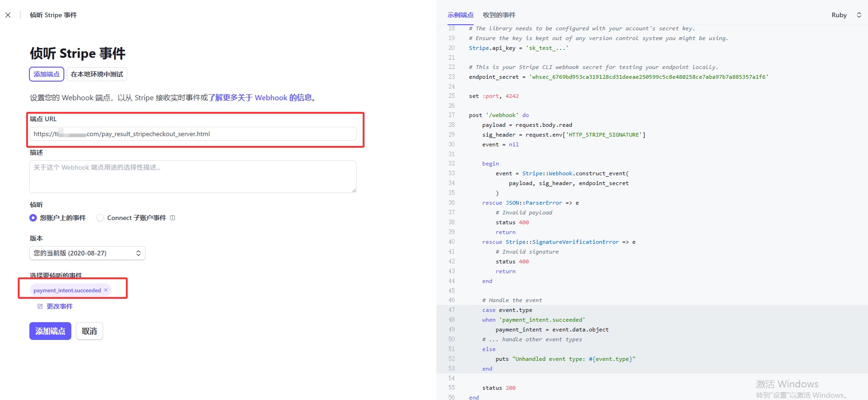The height and width of the screenshot is (400, 868).
Task: Click the 更改事件 link
Action: tap(60, 306)
